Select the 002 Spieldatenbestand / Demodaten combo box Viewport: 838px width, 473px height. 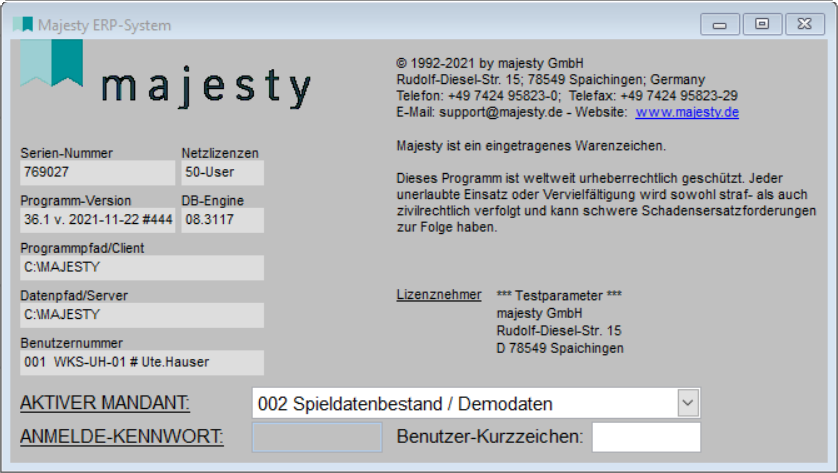[476, 403]
